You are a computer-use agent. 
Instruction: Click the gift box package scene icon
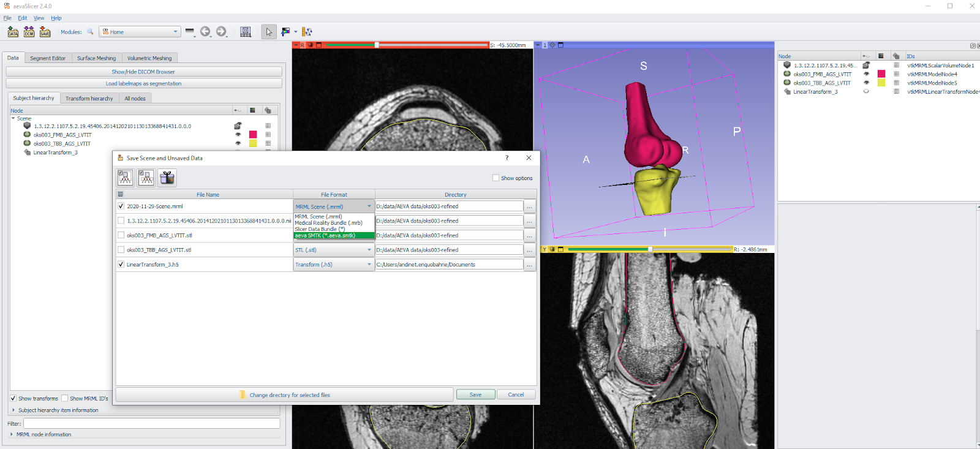[167, 178]
